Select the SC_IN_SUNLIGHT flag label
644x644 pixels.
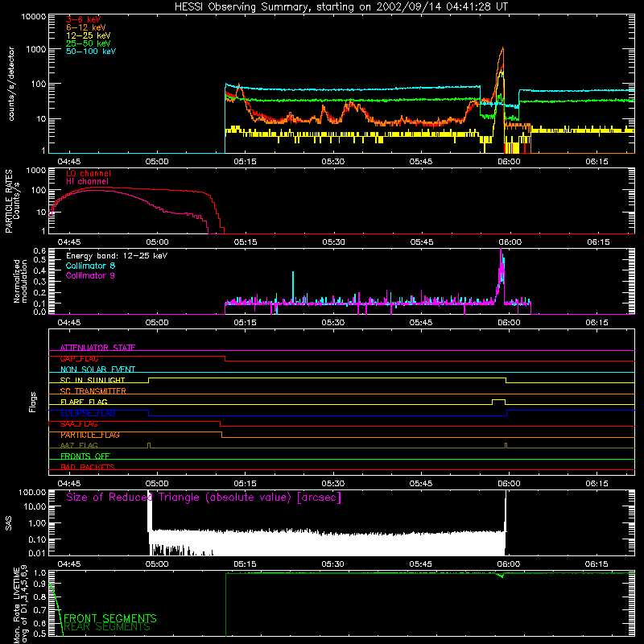92,380
